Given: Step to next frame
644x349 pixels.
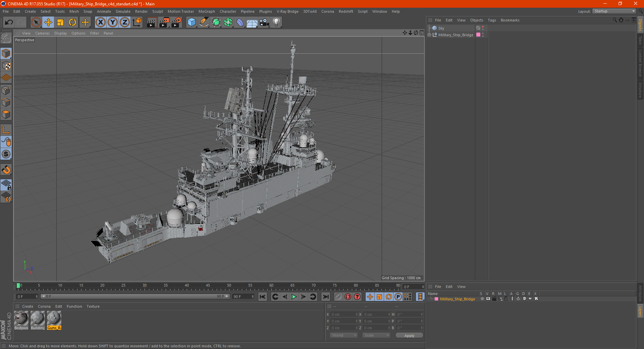Looking at the screenshot, I should pos(303,297).
